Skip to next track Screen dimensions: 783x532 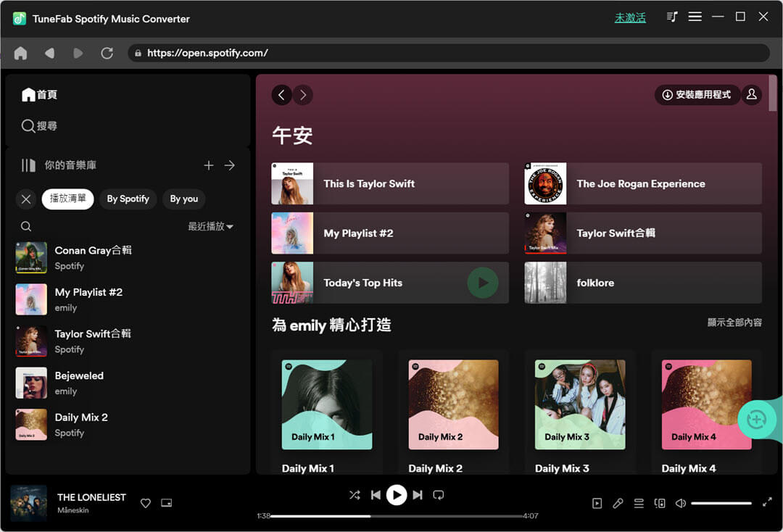coord(418,495)
